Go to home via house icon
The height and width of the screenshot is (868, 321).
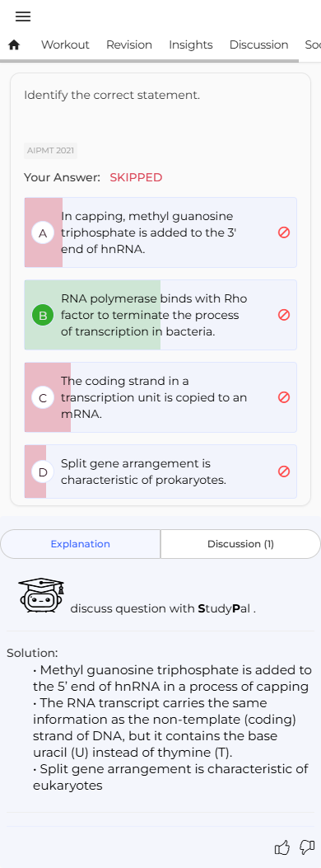(14, 45)
